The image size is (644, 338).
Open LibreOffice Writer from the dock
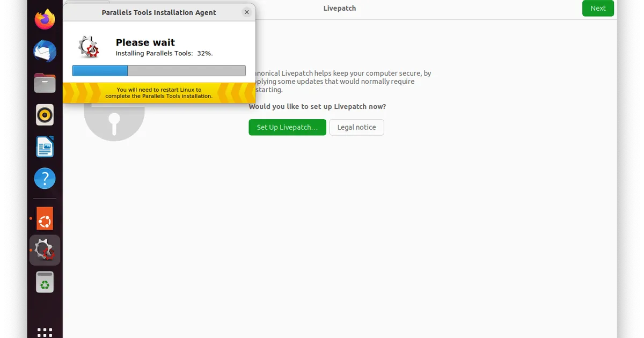45,146
